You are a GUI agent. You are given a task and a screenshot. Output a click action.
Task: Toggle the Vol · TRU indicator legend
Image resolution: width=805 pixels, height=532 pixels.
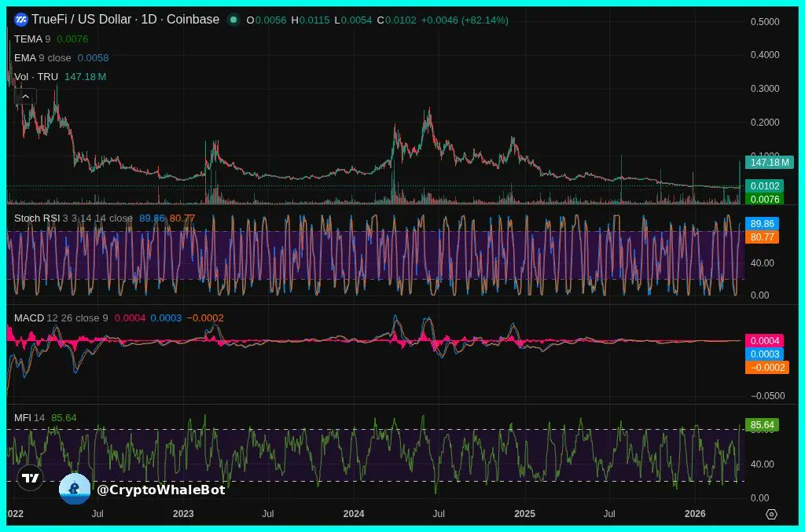(x=36, y=76)
